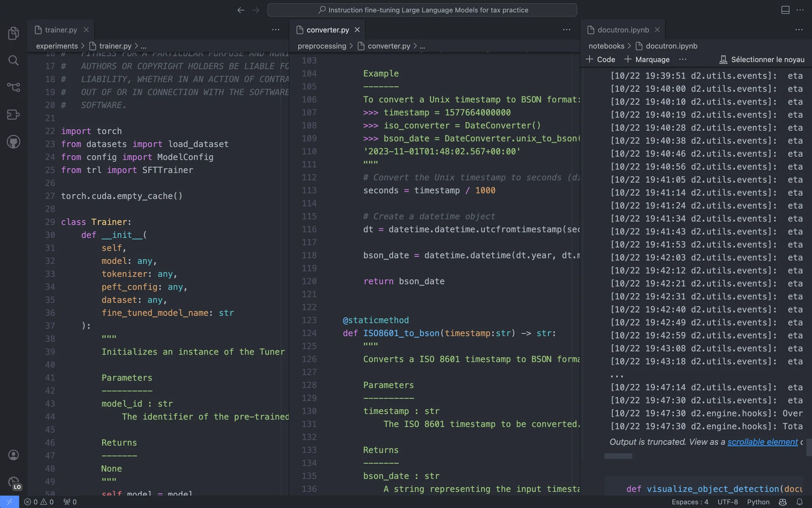Open the Explorer view in activity bar

[13, 33]
